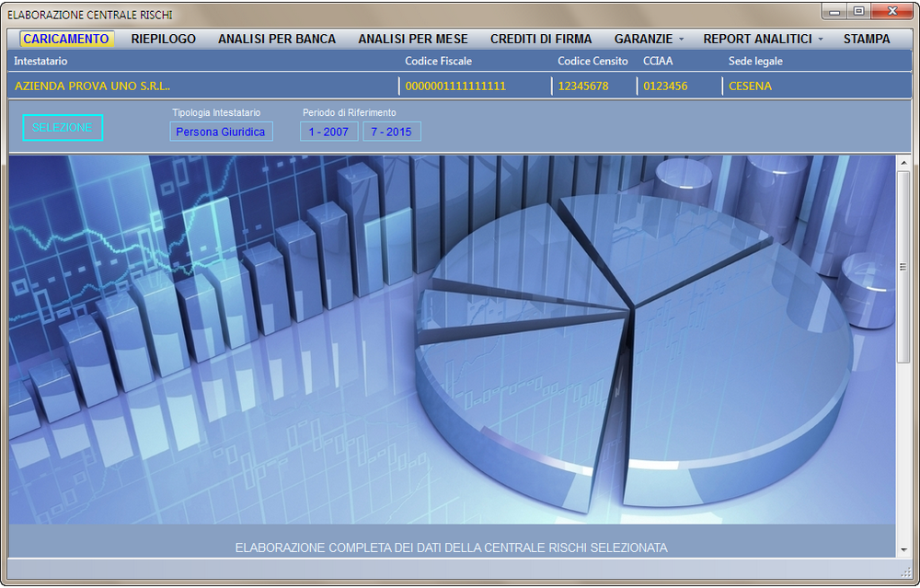Image resolution: width=920 pixels, height=588 pixels.
Task: Switch to the RIEPILOGO tab
Action: point(163,39)
